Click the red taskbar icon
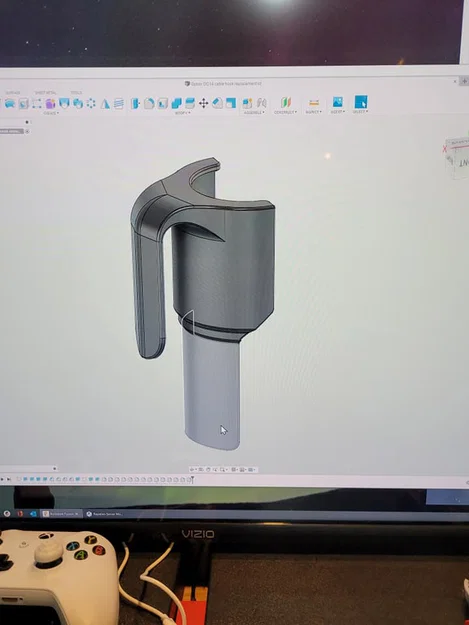This screenshot has width=469, height=625. (x=20, y=514)
